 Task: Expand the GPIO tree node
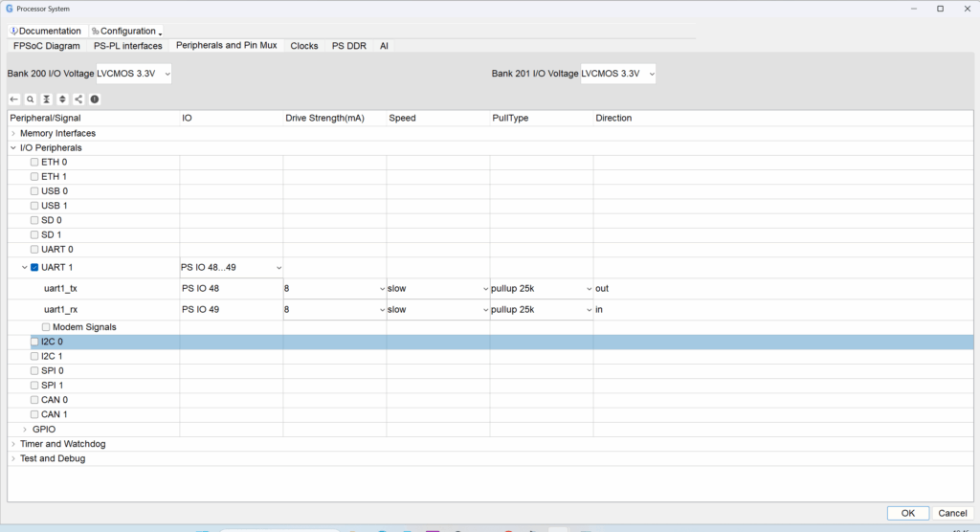[24, 430]
